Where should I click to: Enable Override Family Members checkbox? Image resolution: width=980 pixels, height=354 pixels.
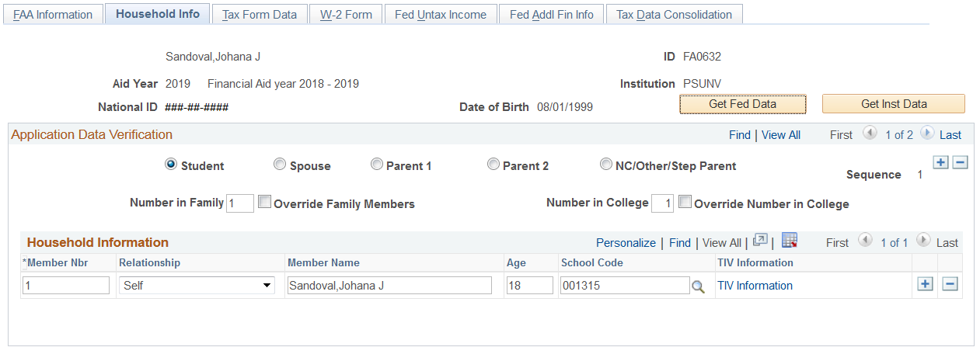(265, 203)
